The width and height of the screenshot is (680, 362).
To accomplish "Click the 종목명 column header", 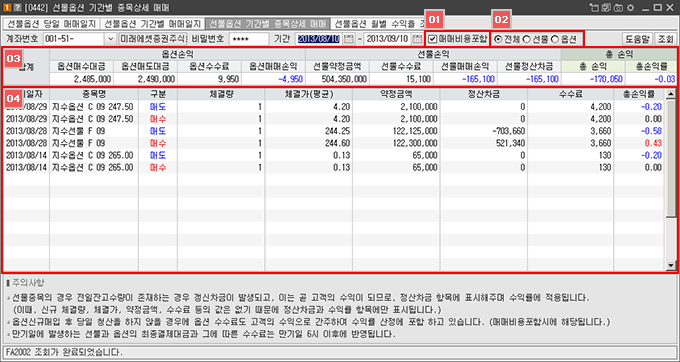I will 94,94.
